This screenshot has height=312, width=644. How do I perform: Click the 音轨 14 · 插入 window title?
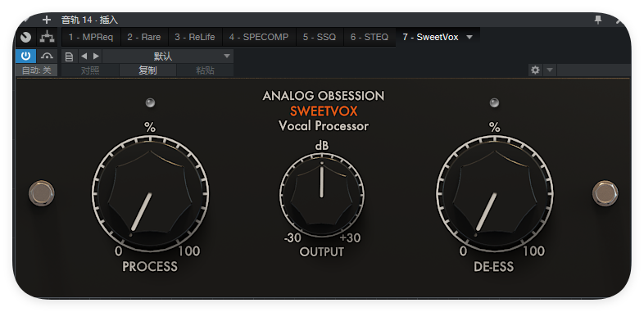(89, 20)
